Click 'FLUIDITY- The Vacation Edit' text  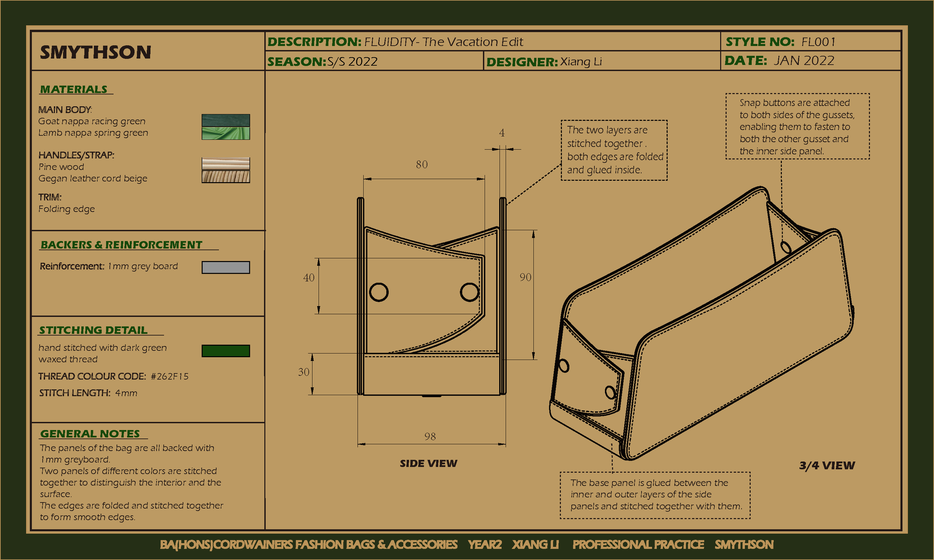(x=443, y=41)
